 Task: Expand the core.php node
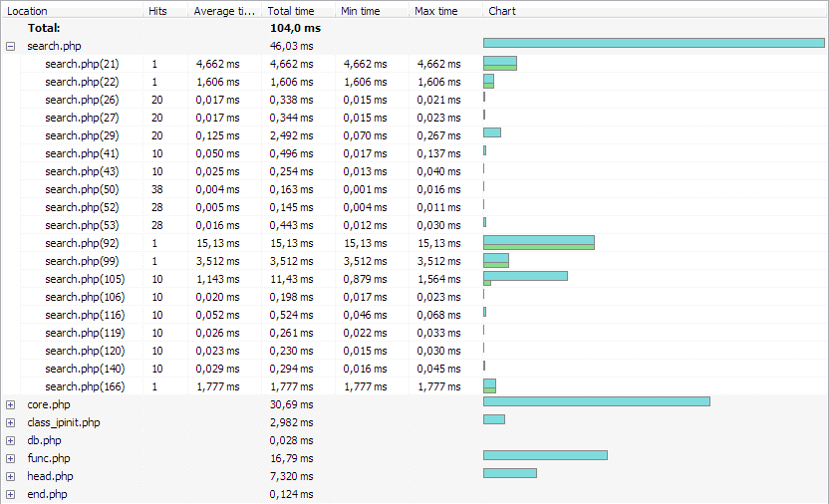coord(10,404)
